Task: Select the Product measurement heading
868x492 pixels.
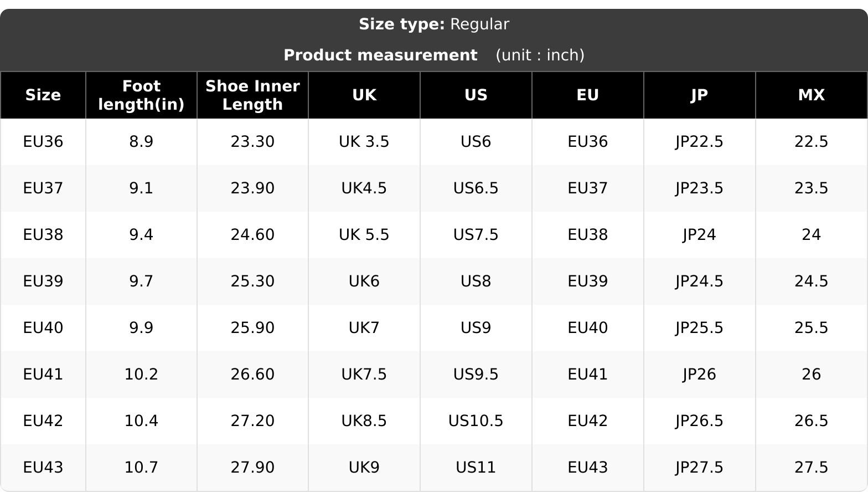Action: (x=380, y=55)
